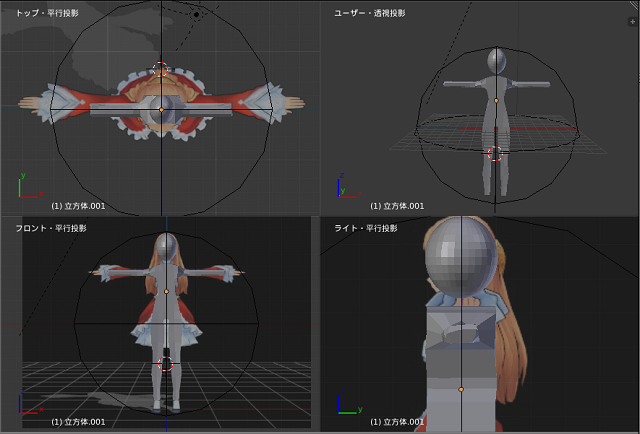This screenshot has width=640, height=434.
Task: Click the フロント・平行投影 view label
Action: coord(51,228)
